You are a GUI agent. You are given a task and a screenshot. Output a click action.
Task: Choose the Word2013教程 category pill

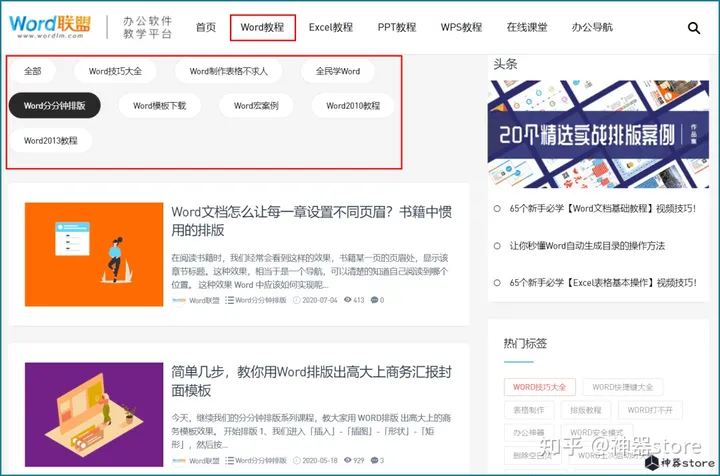point(51,140)
